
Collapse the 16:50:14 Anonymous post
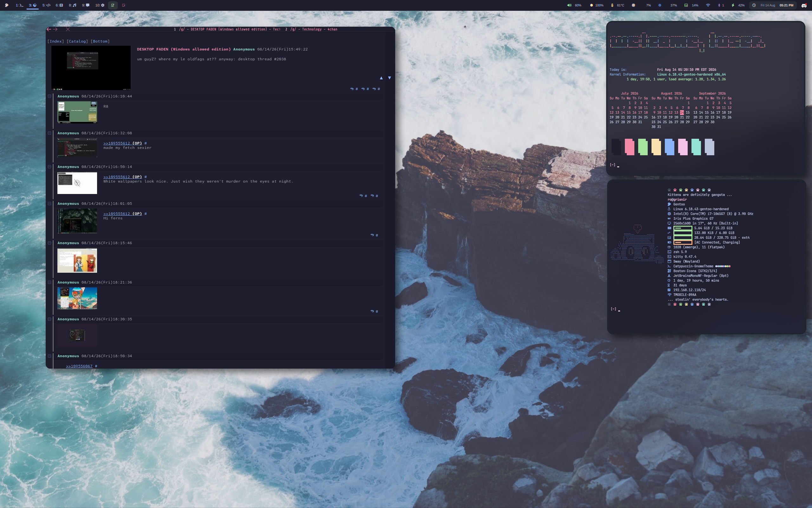coord(49,167)
